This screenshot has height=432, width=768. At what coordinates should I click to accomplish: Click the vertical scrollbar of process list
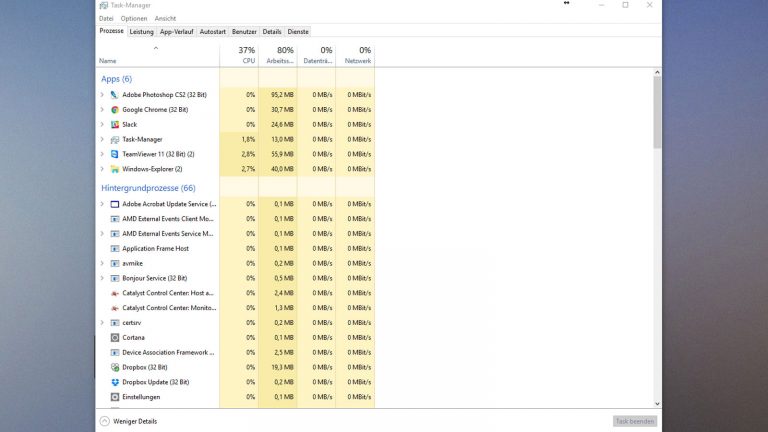[657, 110]
